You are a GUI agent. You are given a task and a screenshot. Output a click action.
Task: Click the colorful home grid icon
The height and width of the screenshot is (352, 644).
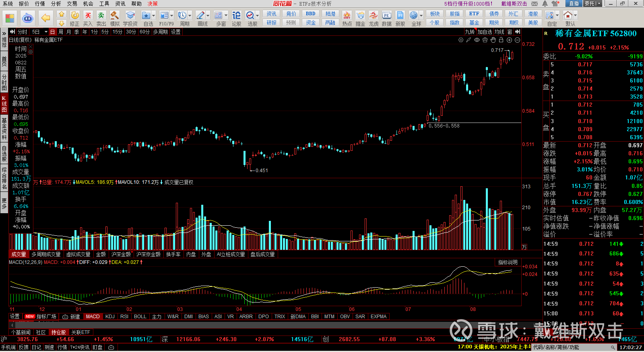(10, 18)
